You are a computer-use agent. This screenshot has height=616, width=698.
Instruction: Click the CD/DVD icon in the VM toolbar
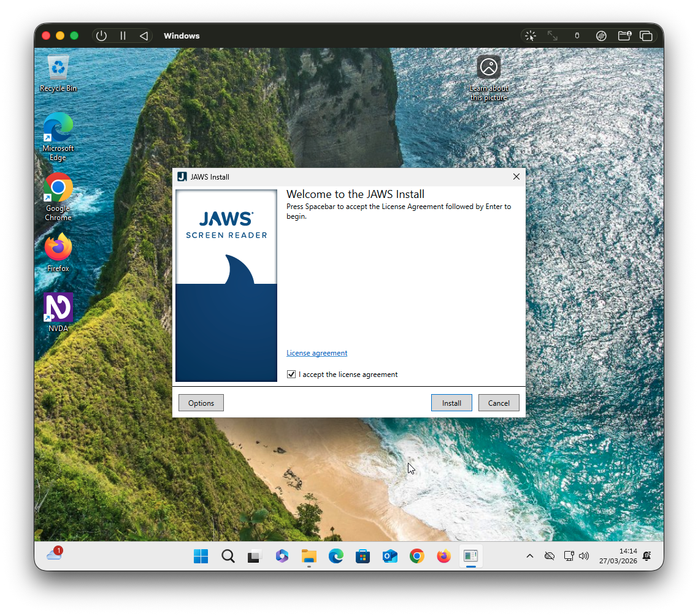[x=601, y=36]
